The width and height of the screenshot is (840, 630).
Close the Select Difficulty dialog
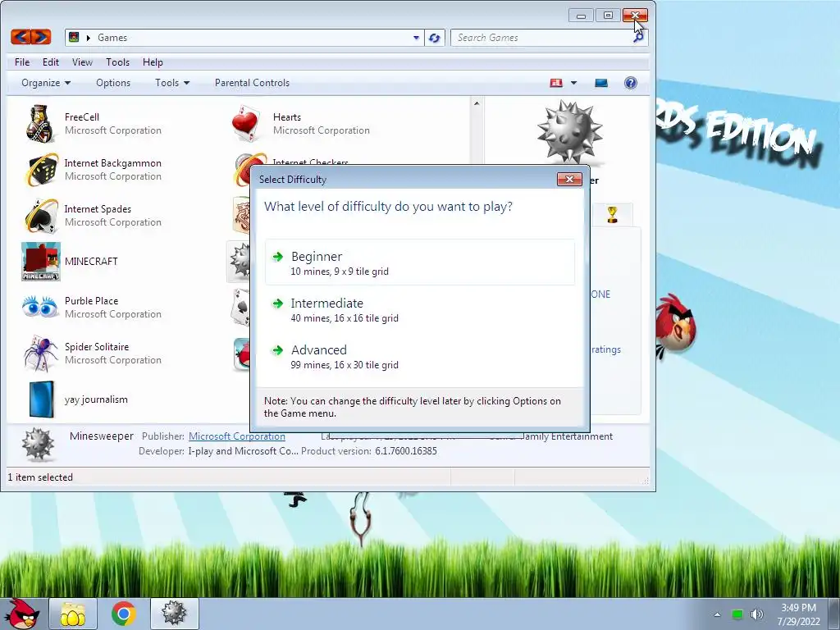tap(569, 179)
